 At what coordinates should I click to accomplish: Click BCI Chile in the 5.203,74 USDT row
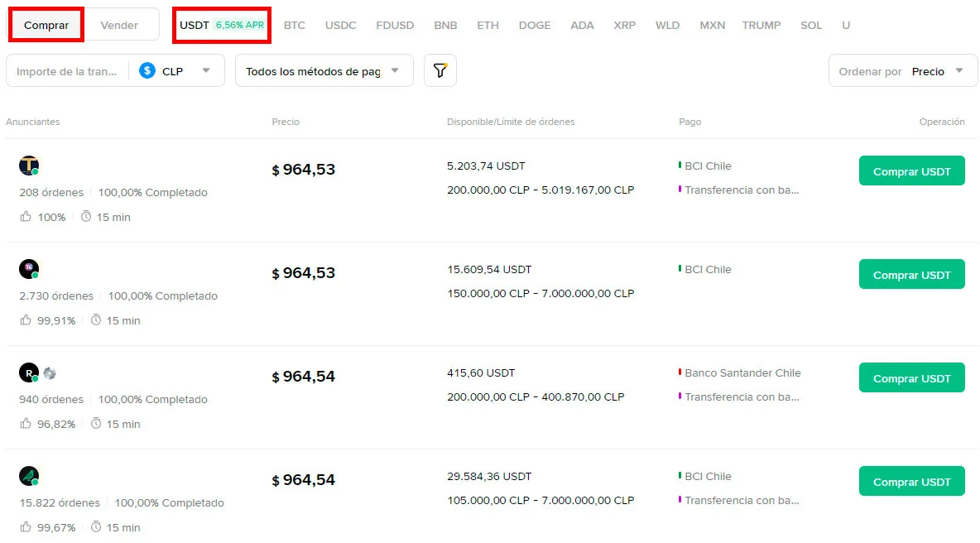pyautogui.click(x=708, y=166)
